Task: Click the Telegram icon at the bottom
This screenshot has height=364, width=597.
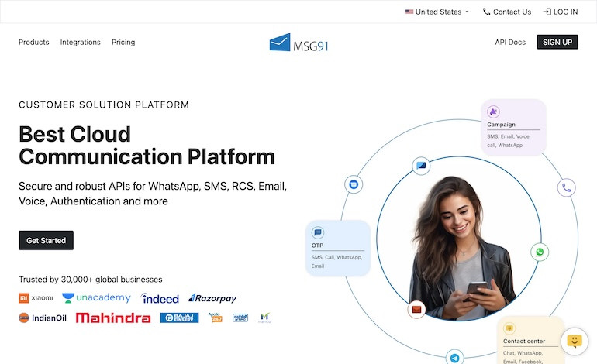Action: (455, 358)
